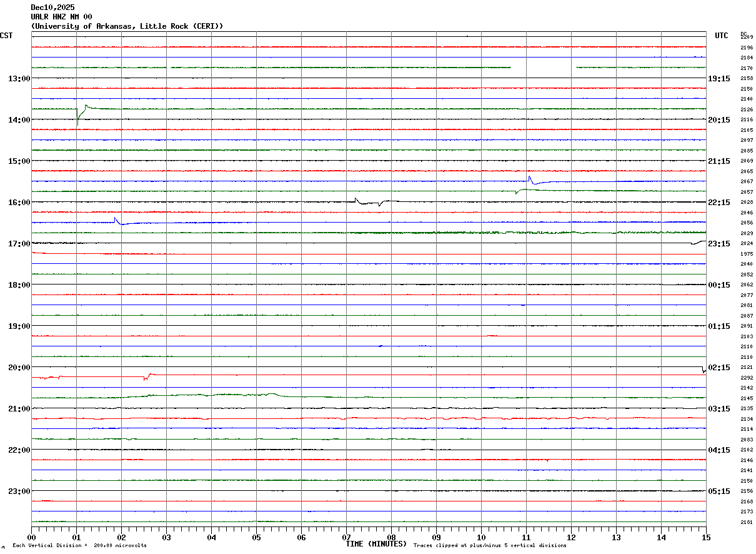Click the 21:15 UTC time label
Image resolution: width=756 pixels, height=554 pixels.
coord(719,161)
